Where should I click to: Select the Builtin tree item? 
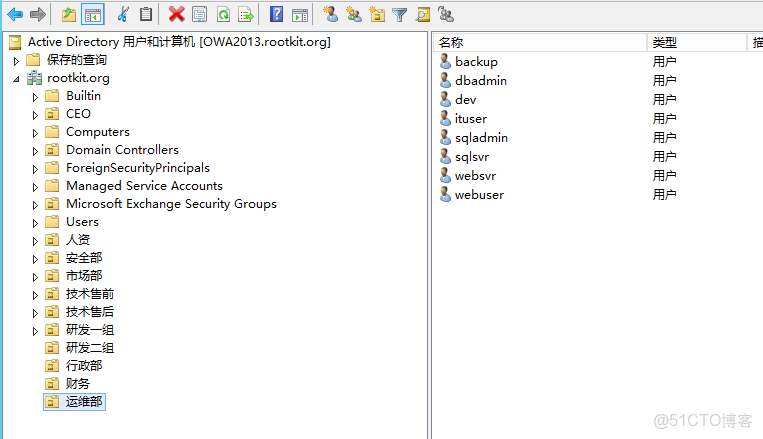pos(84,96)
